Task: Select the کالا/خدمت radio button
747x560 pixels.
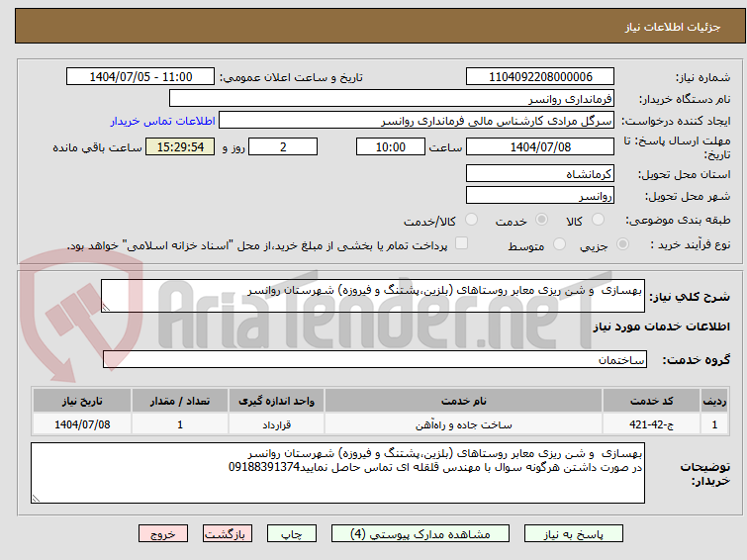Action: [x=471, y=220]
